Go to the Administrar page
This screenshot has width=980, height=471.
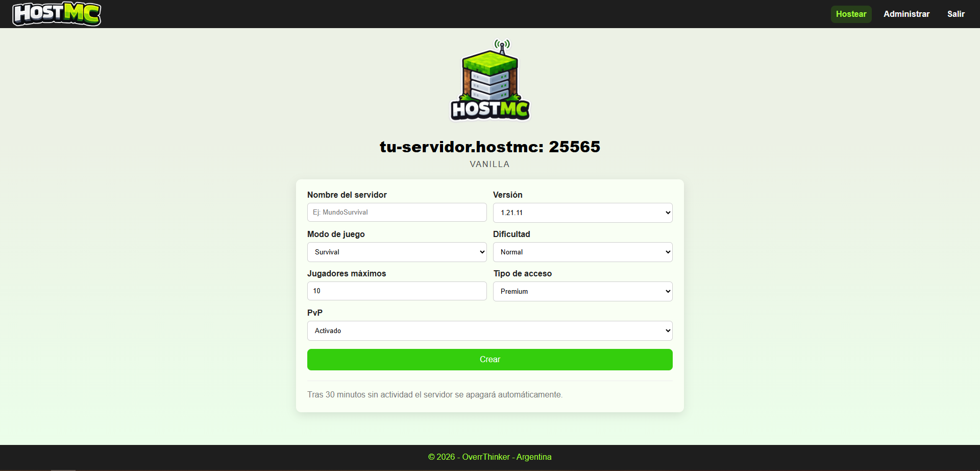[x=906, y=14]
